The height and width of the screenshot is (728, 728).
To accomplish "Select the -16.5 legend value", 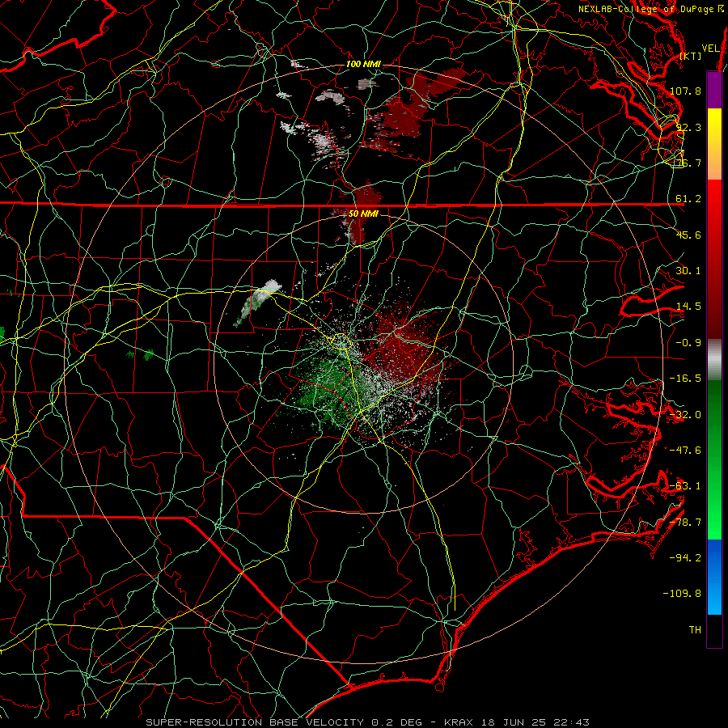I will (x=685, y=379).
